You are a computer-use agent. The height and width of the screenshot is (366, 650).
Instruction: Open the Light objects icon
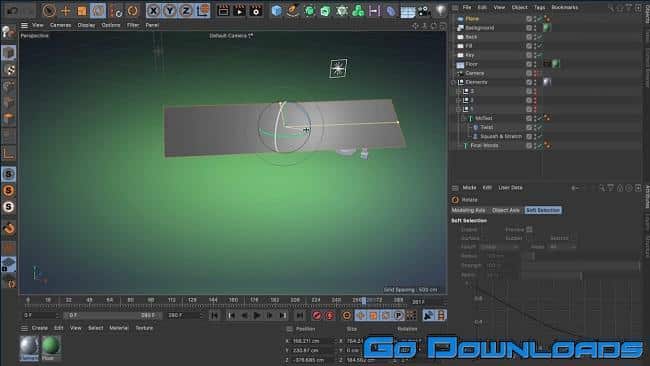pyautogui.click(x=440, y=10)
